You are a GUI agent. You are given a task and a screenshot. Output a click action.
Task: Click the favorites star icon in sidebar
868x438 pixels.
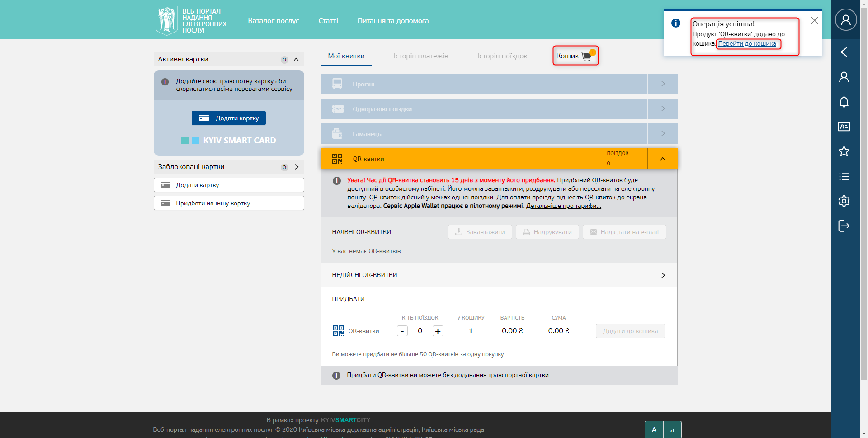(844, 151)
